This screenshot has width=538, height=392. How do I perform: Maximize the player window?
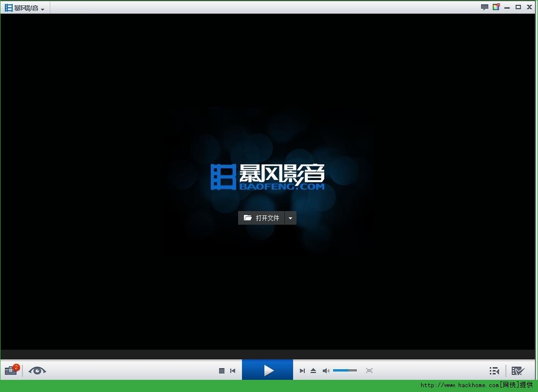click(x=518, y=7)
